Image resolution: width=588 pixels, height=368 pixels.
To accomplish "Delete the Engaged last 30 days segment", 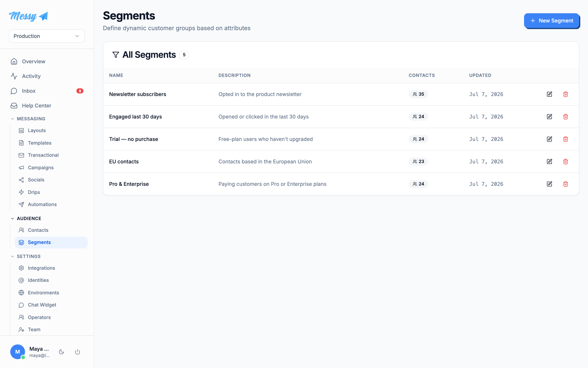I will click(x=565, y=117).
